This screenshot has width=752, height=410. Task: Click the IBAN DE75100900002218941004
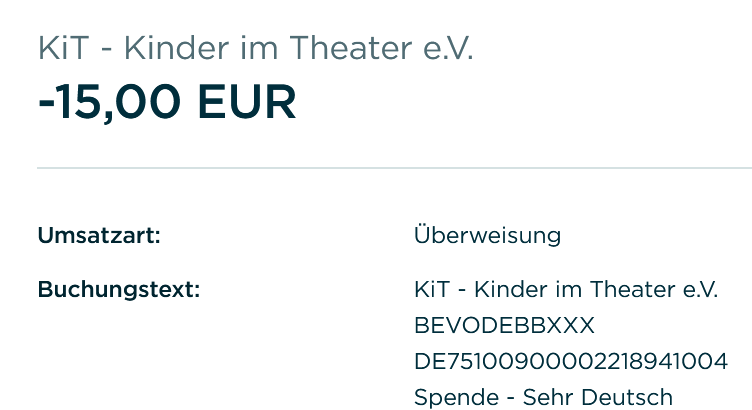(570, 361)
